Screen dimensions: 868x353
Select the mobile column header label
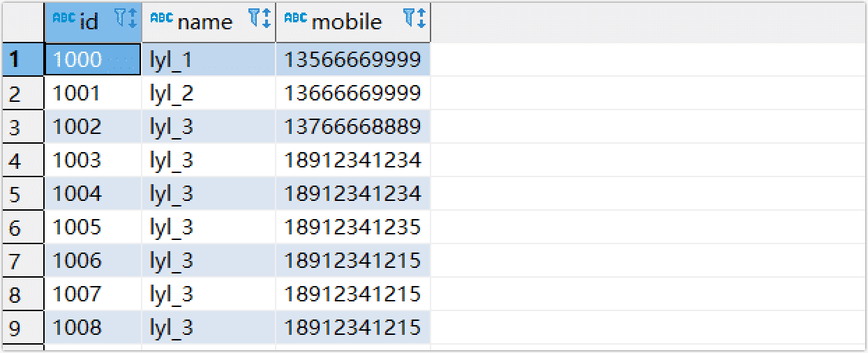347,22
